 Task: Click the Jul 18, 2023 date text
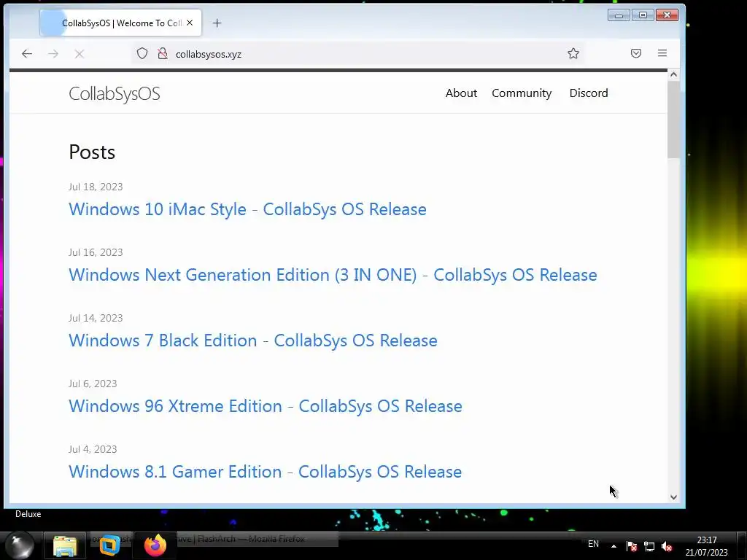[x=96, y=187]
